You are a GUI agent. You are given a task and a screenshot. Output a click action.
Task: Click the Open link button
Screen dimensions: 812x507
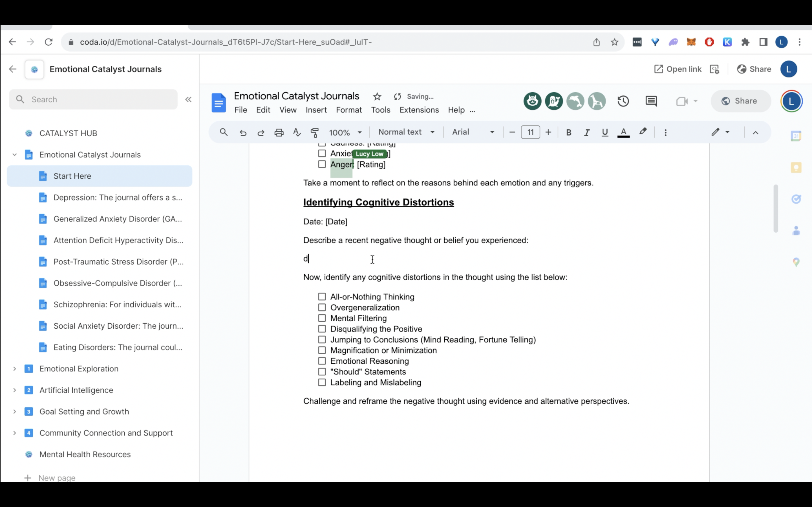[x=678, y=69]
